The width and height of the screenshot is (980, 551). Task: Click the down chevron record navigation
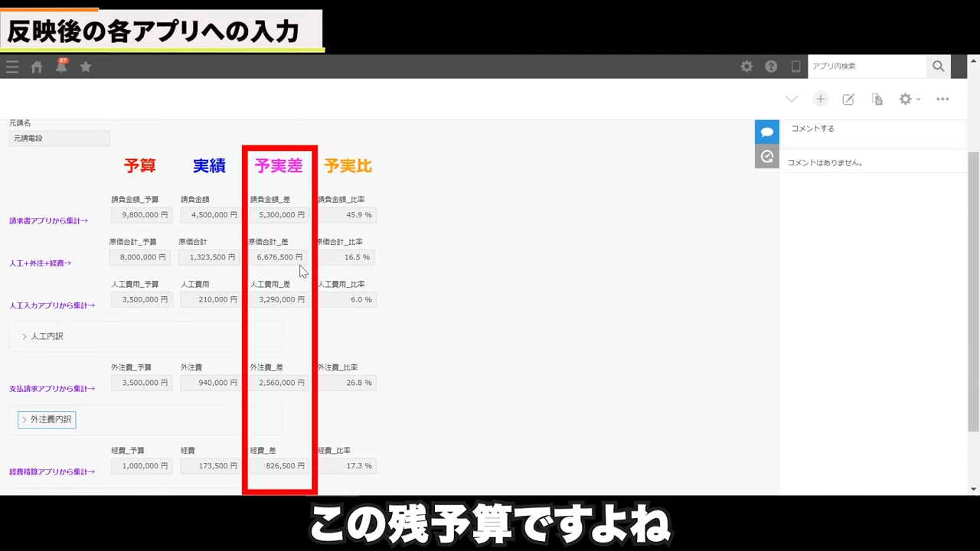(792, 99)
